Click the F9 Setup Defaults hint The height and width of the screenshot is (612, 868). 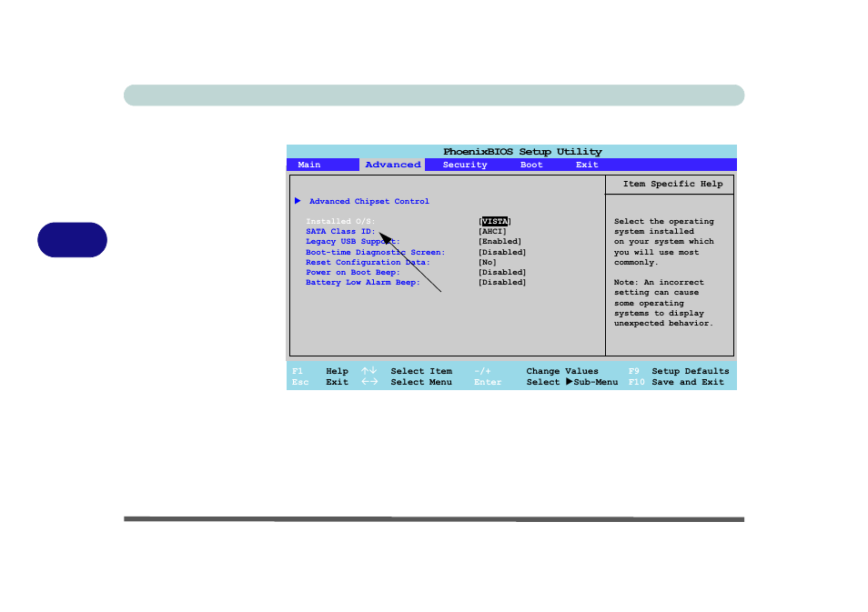pyautogui.click(x=679, y=371)
